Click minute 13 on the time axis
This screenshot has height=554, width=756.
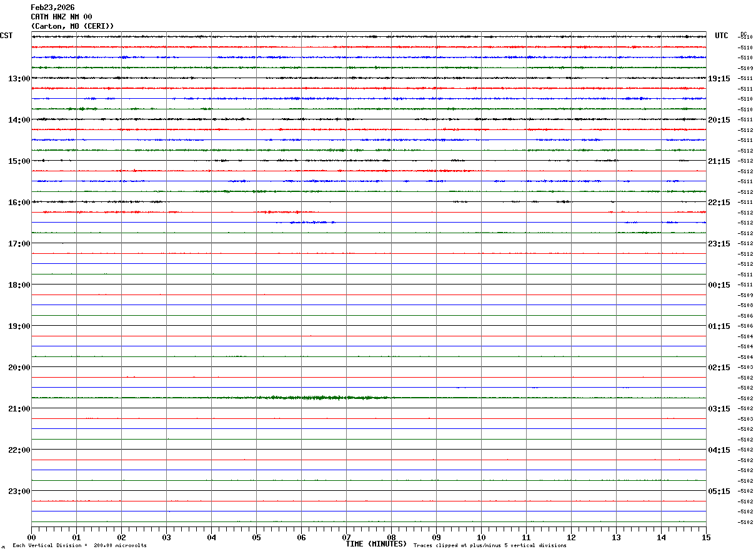tap(616, 537)
